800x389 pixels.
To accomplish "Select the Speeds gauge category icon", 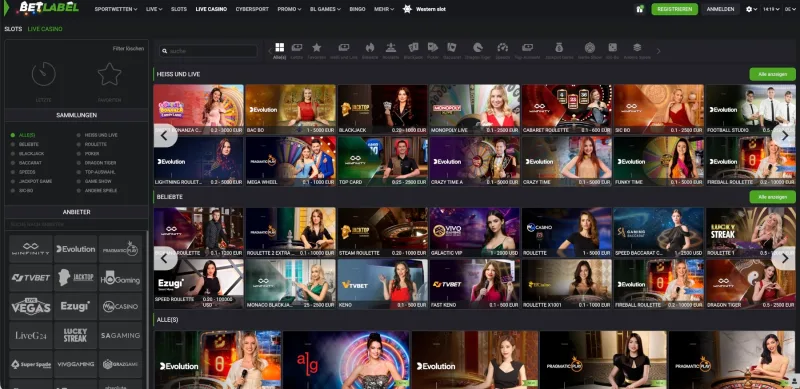I will coord(503,47).
